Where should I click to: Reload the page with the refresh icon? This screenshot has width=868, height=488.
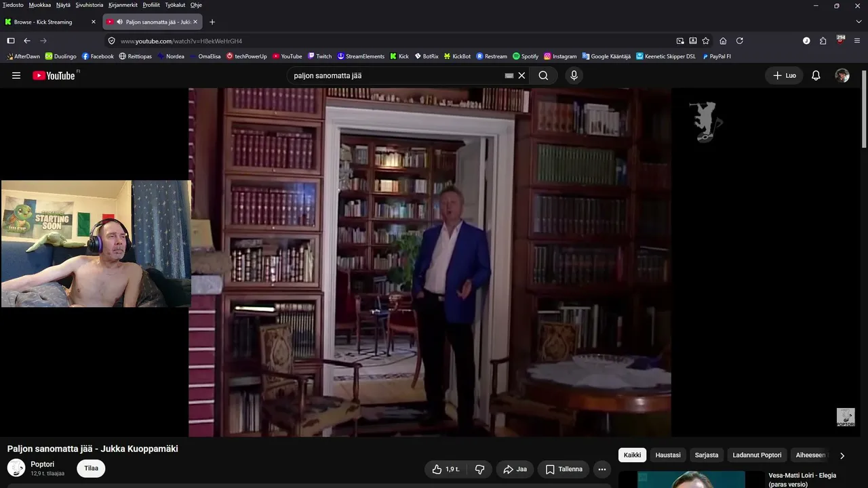(x=740, y=41)
